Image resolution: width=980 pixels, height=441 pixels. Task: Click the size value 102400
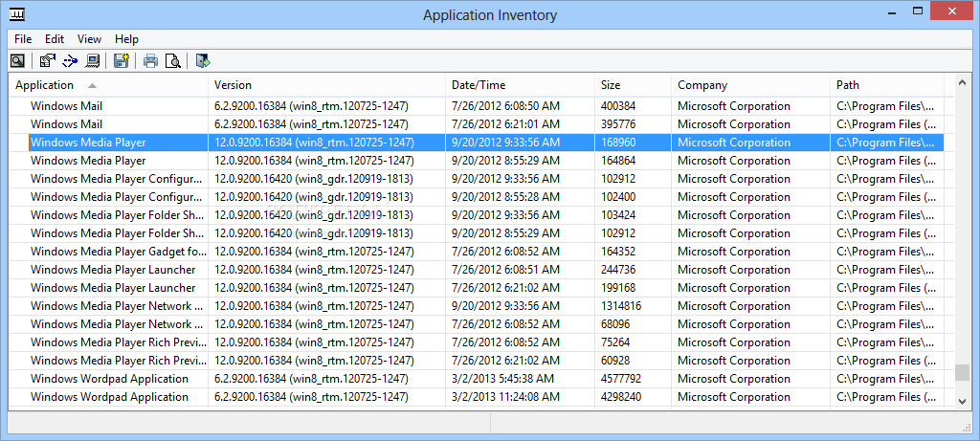pyautogui.click(x=618, y=197)
